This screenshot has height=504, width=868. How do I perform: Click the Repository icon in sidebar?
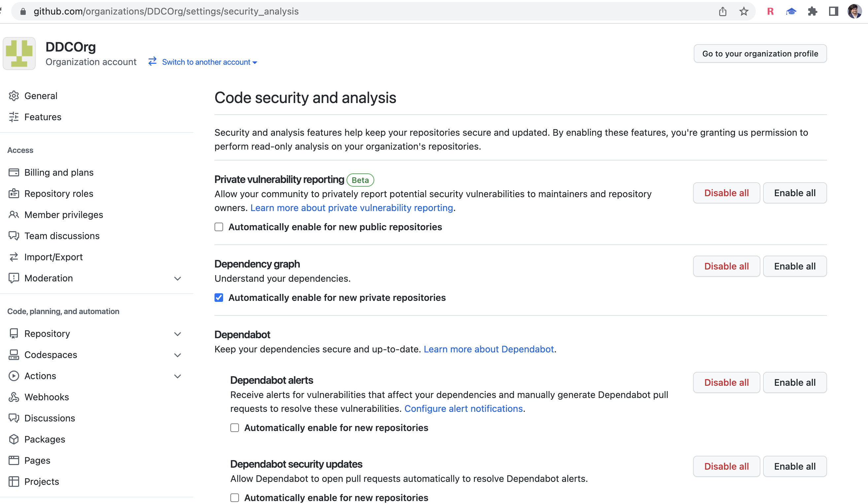[14, 334]
